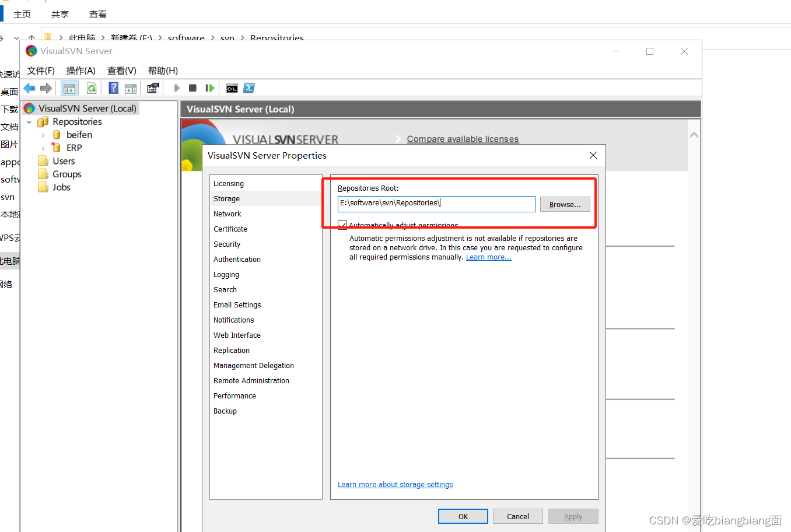Click the scroll-up arrow in right pane

point(694,135)
